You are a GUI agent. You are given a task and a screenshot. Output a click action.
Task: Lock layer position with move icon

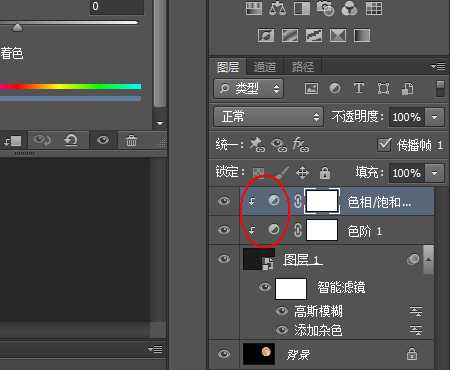click(x=302, y=173)
